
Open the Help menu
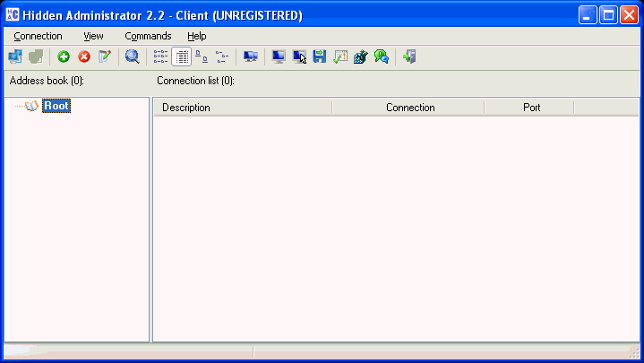(x=197, y=36)
